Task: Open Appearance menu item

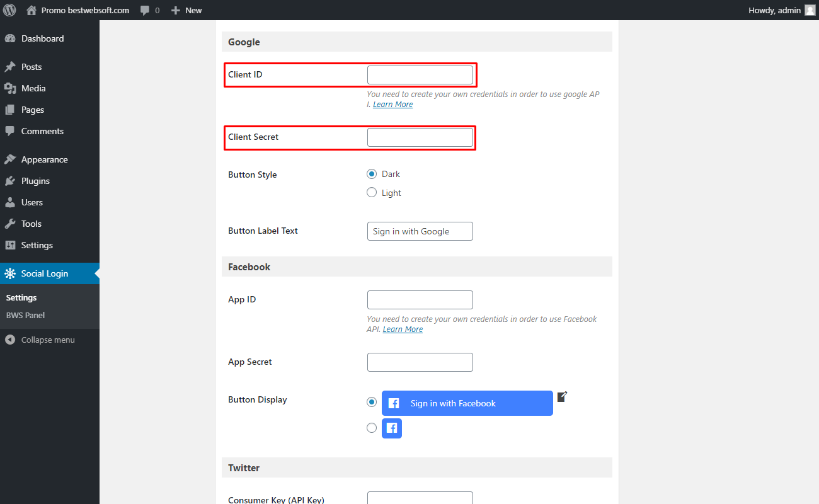Action: pyautogui.click(x=50, y=159)
